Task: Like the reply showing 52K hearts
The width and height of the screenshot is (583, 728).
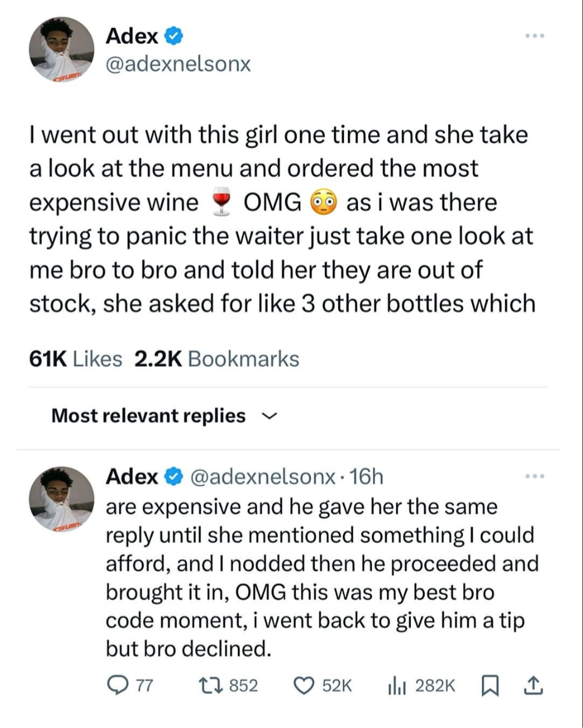Action: coord(302,686)
